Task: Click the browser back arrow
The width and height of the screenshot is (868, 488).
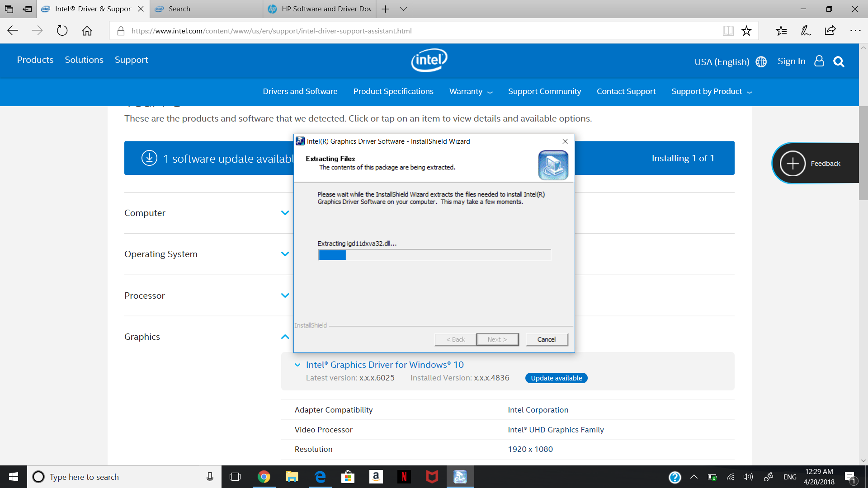Action: pyautogui.click(x=13, y=31)
